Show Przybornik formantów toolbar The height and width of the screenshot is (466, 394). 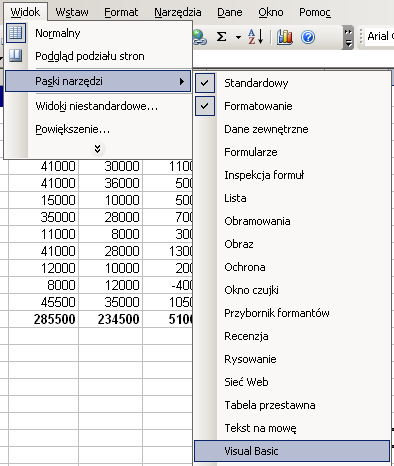[292, 313]
